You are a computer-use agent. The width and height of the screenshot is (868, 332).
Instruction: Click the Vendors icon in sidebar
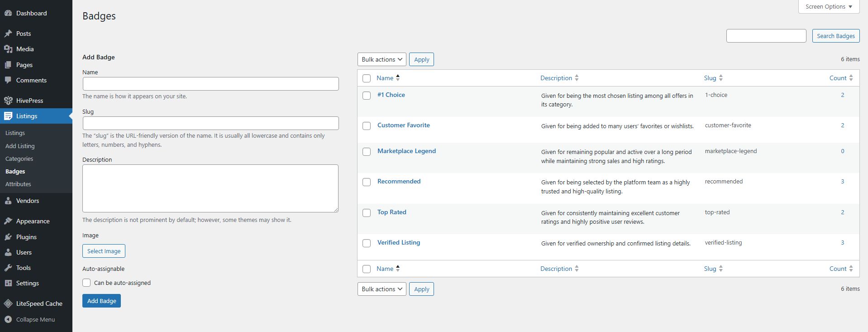(8, 201)
